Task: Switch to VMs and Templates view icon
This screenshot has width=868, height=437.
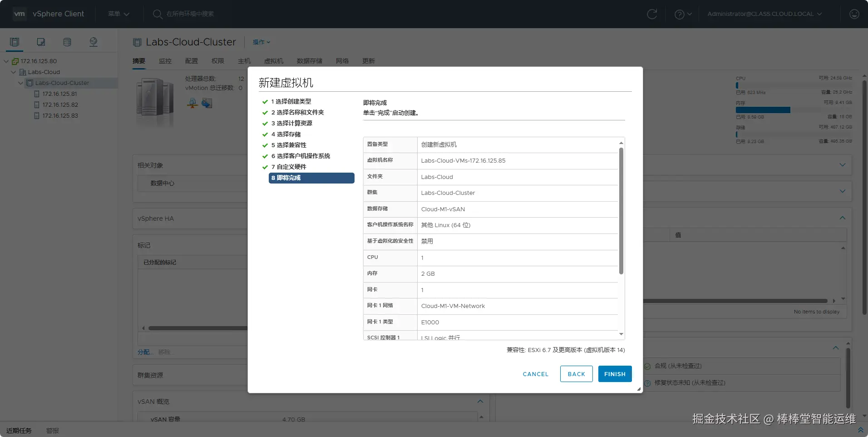Action: click(x=41, y=42)
